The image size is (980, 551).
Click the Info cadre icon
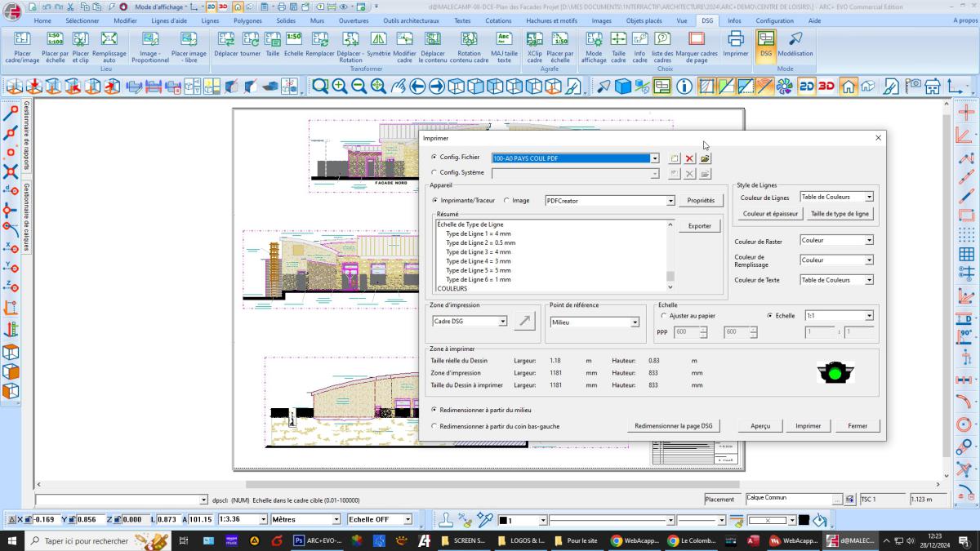click(x=640, y=39)
